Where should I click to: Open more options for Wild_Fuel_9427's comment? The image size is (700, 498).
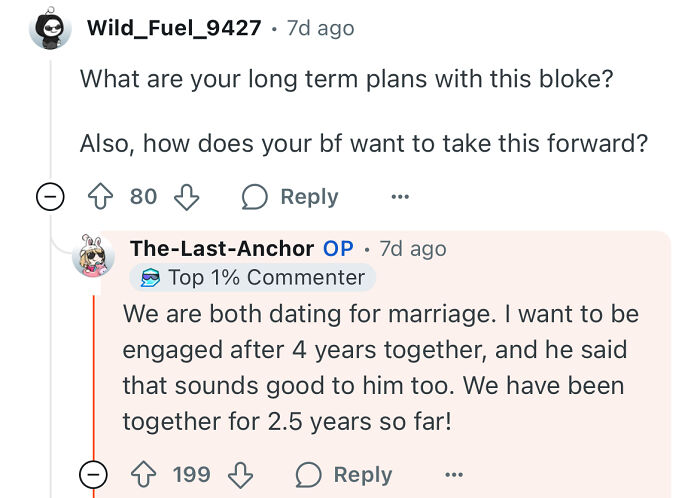coord(400,197)
